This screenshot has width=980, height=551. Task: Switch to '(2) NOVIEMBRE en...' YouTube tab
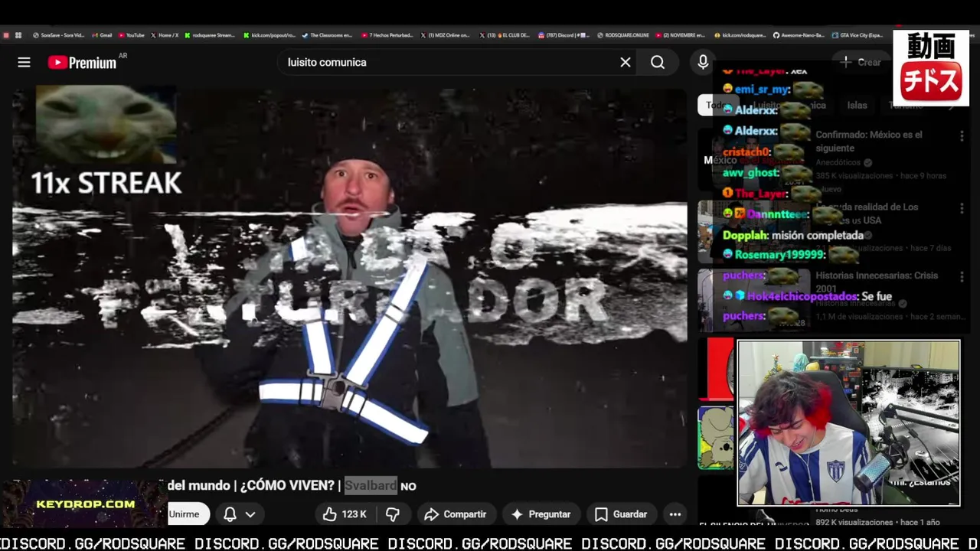pyautogui.click(x=682, y=35)
